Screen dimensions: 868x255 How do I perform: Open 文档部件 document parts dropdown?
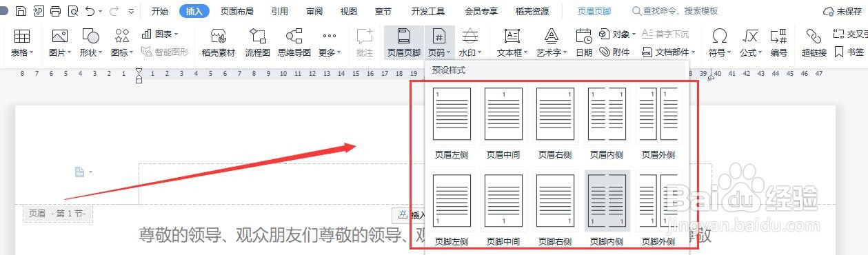[669, 52]
